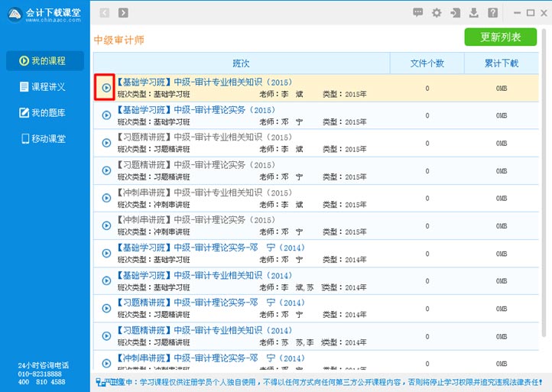The height and width of the screenshot is (392, 552).
Task: Click the back navigation arrow
Action: (104, 12)
